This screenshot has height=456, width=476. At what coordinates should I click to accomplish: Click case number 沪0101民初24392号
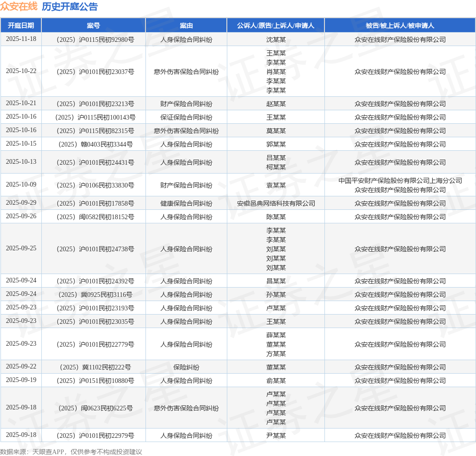(95, 281)
